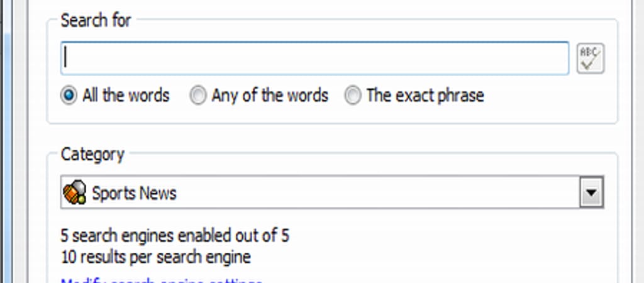Click '5 search engines enabled out of 5' text
Image resolution: width=644 pixels, height=283 pixels.
coord(175,236)
